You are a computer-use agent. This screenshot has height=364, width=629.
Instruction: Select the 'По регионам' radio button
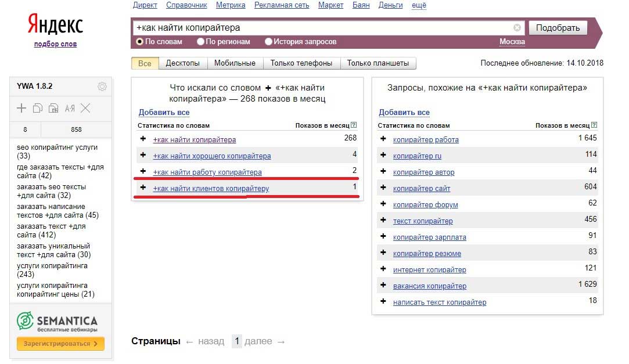(200, 41)
